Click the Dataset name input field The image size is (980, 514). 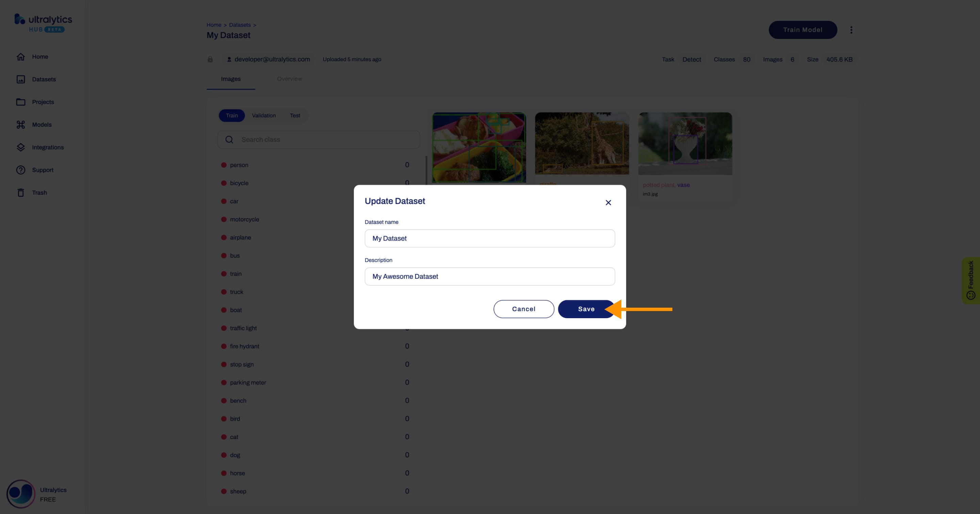[x=489, y=238]
